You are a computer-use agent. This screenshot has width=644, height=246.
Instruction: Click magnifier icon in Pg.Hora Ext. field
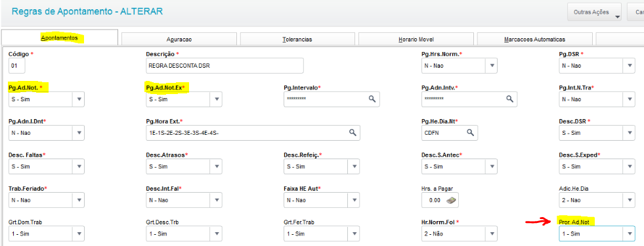click(x=353, y=133)
